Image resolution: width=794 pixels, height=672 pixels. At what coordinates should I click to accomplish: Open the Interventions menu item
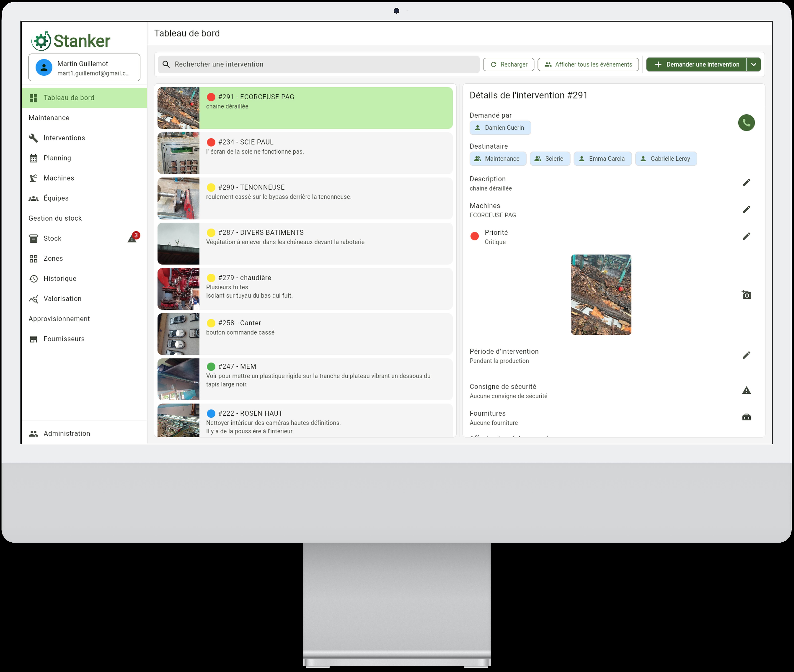64,138
